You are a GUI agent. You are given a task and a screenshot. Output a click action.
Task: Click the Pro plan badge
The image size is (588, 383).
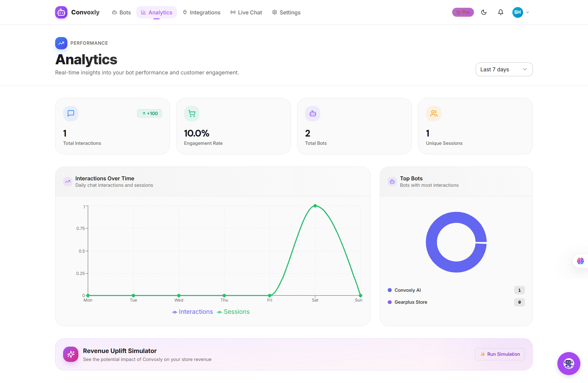(x=463, y=12)
